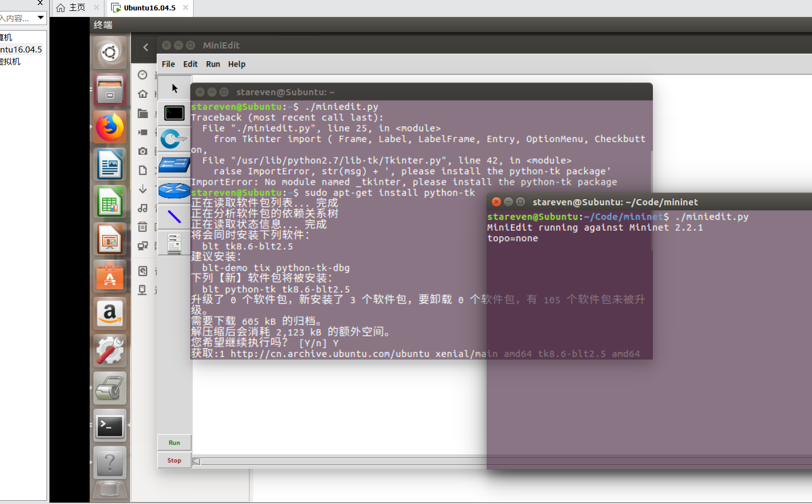Click the MiniEdit Run button
812x504 pixels.
coord(174,443)
